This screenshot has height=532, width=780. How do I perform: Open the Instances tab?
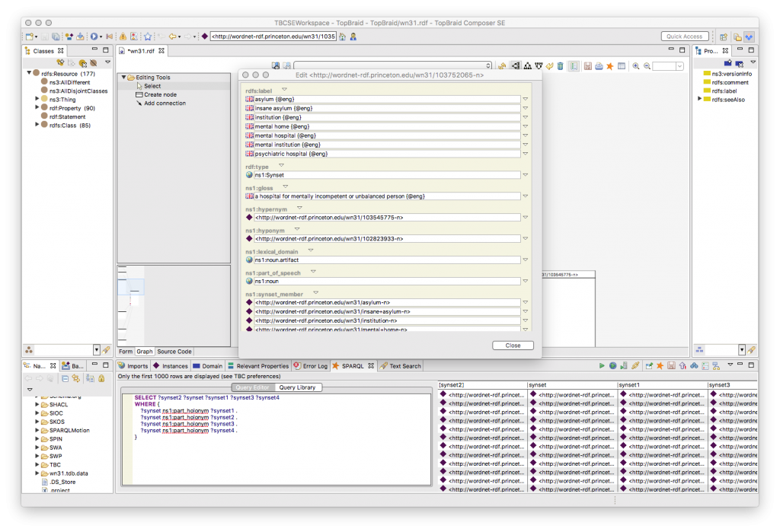pyautogui.click(x=171, y=366)
